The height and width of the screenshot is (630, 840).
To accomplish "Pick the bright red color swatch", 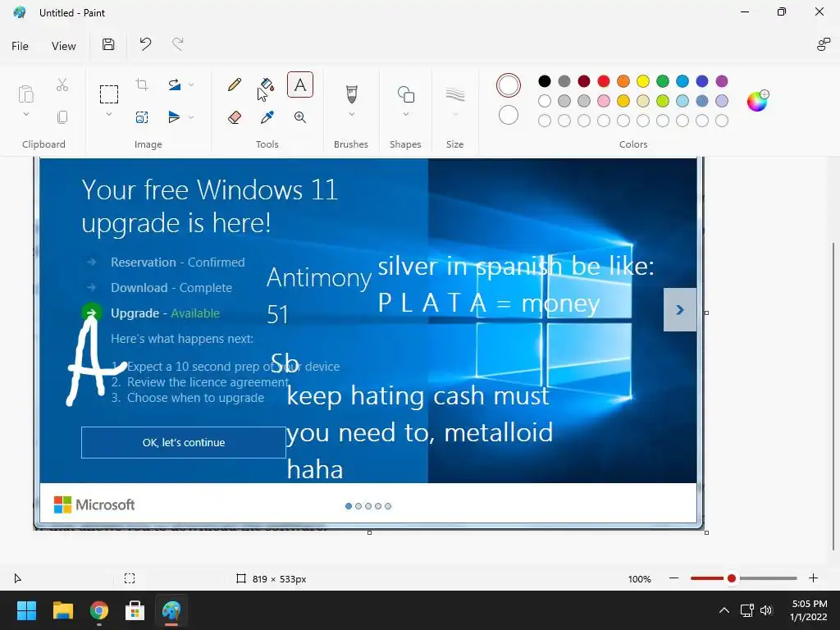I will pyautogui.click(x=604, y=81).
